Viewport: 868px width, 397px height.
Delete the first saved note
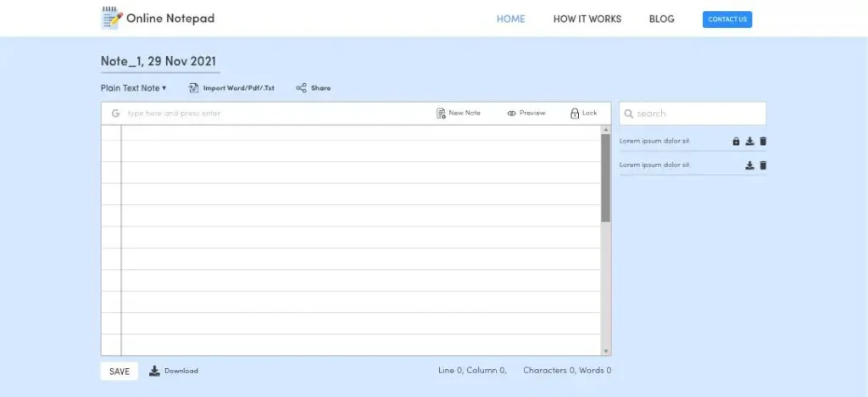point(763,142)
